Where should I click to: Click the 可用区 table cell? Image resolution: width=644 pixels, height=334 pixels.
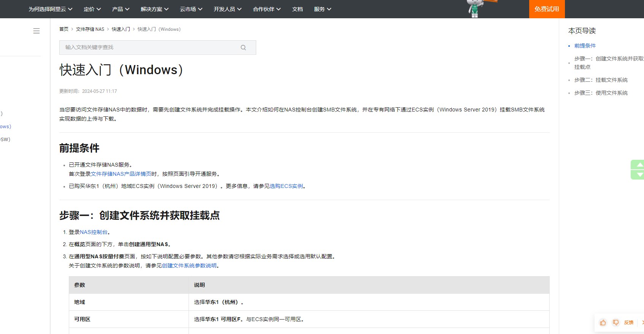[x=129, y=319]
